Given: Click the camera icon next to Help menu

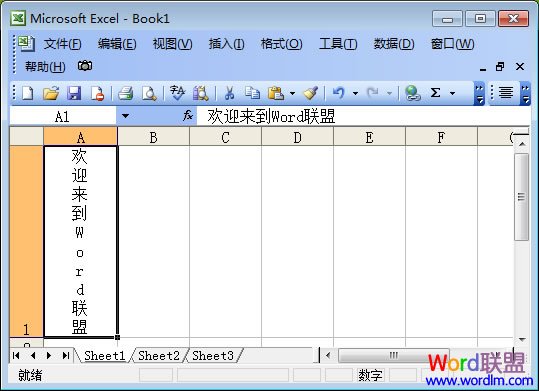Looking at the screenshot, I should click(85, 66).
